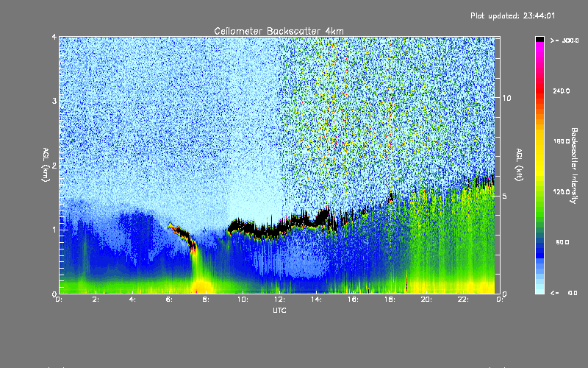Click the '4' label on the km axis
Screen dimensions: 588x368
pos(54,37)
